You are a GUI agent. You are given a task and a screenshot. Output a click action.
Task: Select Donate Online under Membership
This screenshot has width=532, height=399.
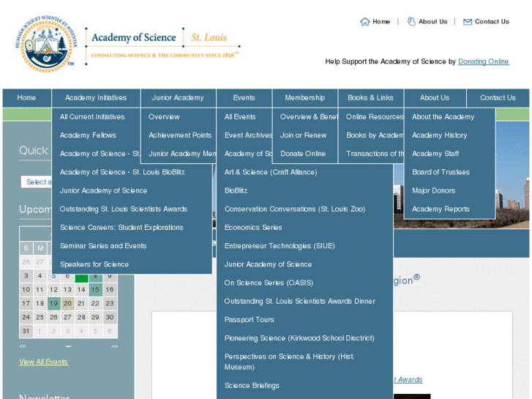(x=303, y=154)
